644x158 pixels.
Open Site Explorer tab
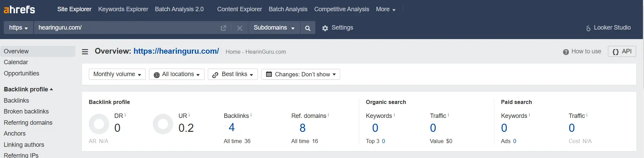[74, 9]
